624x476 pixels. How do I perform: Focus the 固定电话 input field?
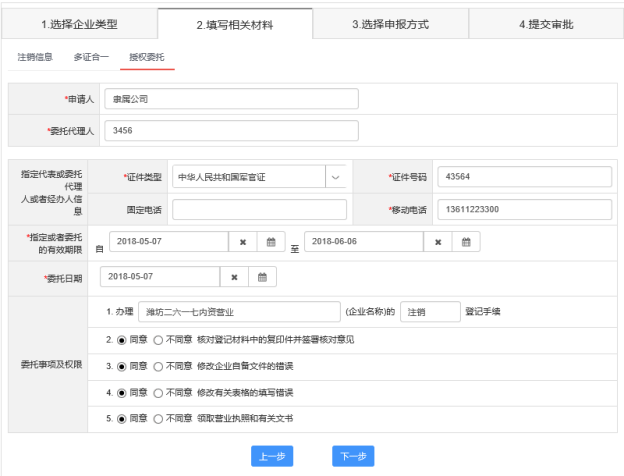click(x=259, y=210)
